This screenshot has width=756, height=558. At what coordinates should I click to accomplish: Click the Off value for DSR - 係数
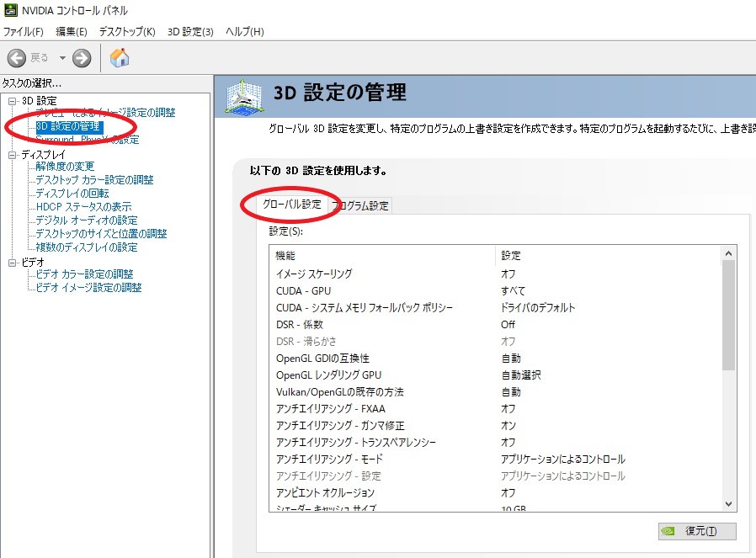coord(508,325)
